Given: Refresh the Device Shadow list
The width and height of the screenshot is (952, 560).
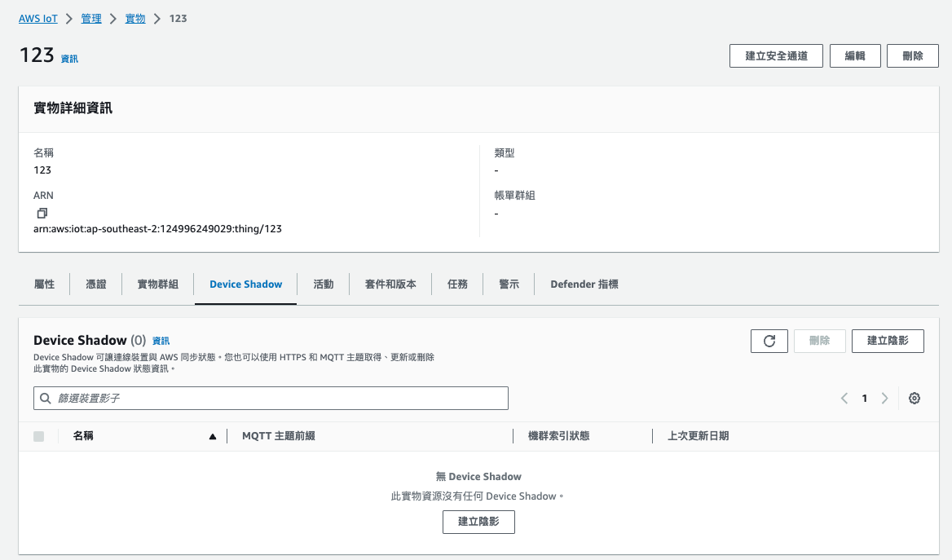Looking at the screenshot, I should pos(769,341).
